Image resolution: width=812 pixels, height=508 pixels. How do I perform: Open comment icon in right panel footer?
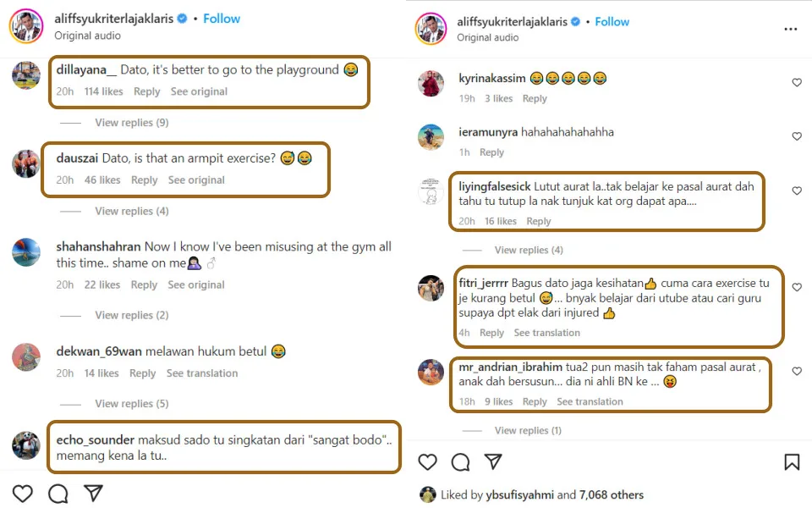click(x=461, y=462)
